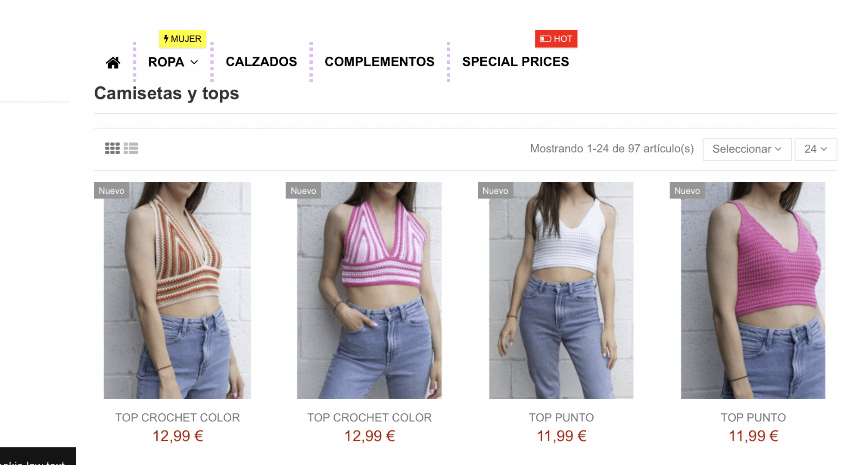This screenshot has height=465, width=868.
Task: Open the CALZADOS menu
Action: [x=261, y=62]
